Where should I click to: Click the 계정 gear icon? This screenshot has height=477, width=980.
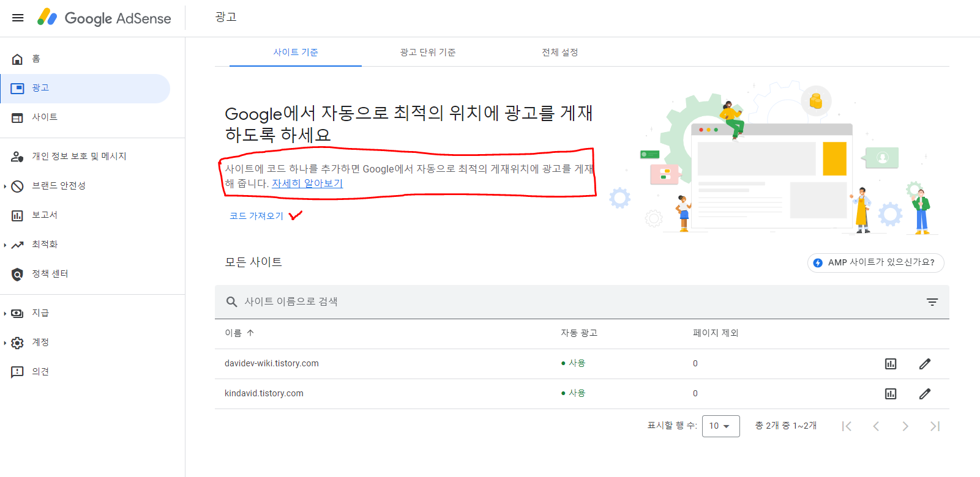[17, 342]
